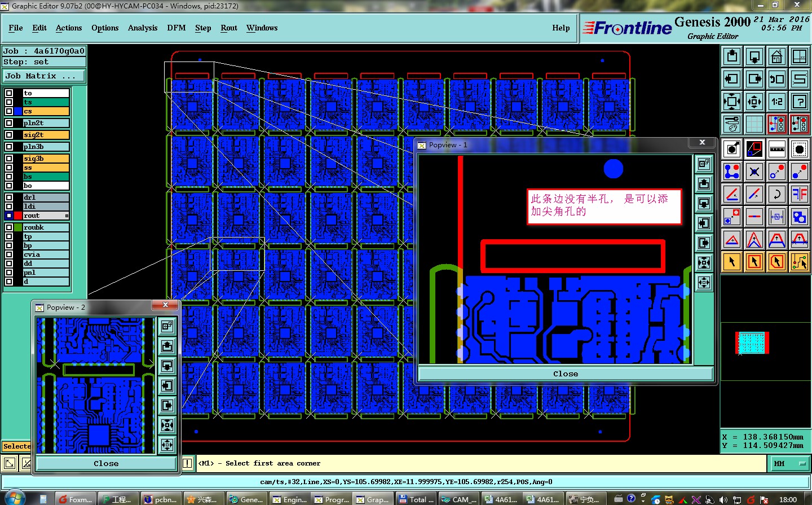
Task: Toggle the 'to' layer checkbox
Action: [9, 93]
